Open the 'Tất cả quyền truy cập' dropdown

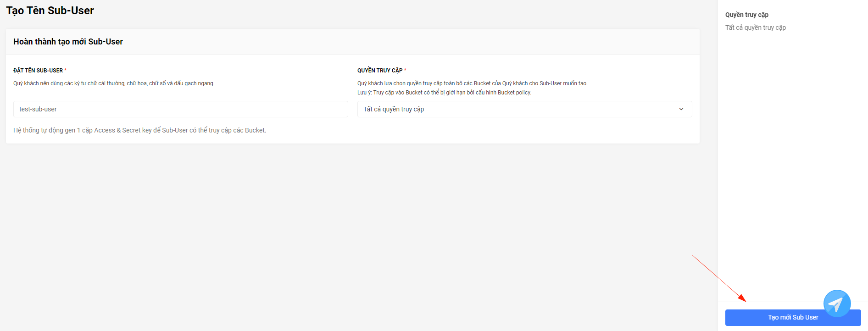(524, 109)
